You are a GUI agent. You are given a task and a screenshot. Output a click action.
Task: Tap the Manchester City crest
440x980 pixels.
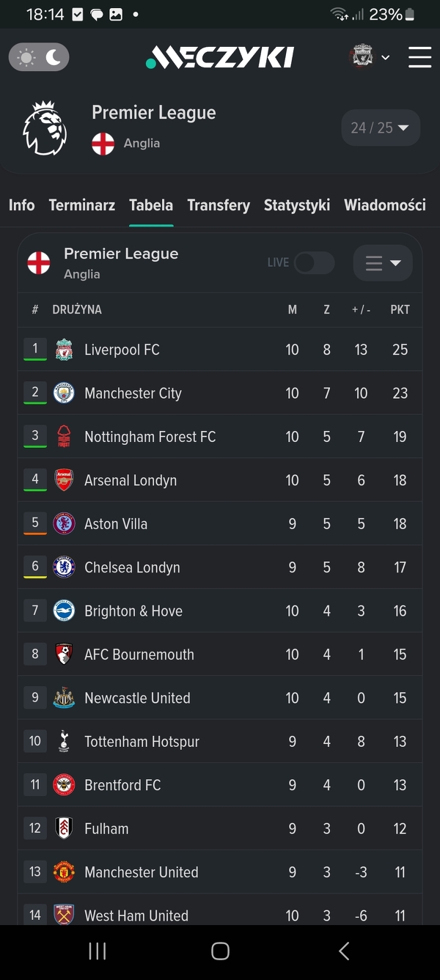tap(65, 394)
